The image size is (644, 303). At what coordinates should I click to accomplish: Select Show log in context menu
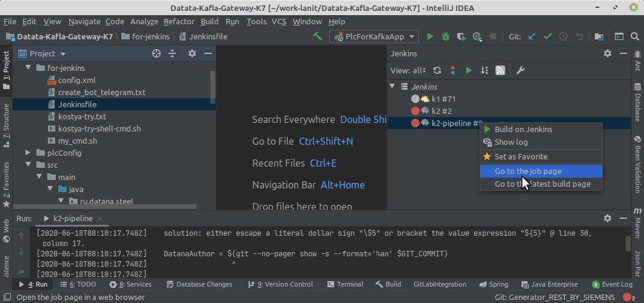(x=541, y=142)
